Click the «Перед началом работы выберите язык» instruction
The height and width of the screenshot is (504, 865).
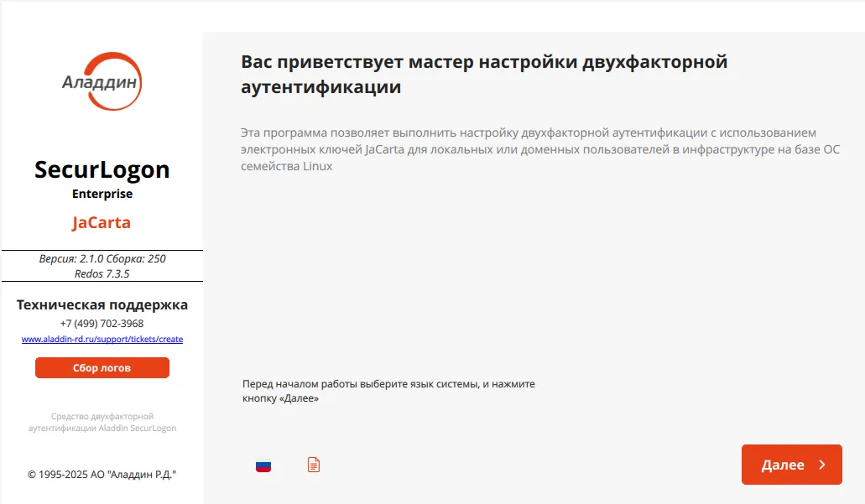coord(388,391)
